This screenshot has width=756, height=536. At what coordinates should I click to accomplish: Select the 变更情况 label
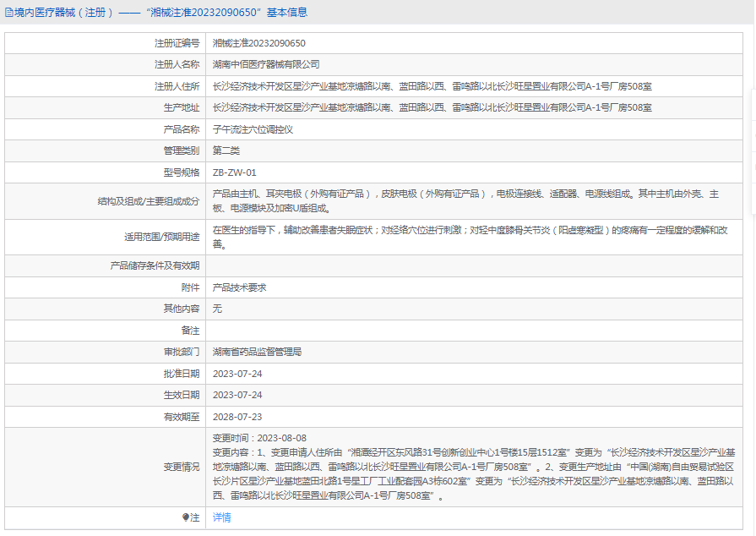click(x=182, y=467)
